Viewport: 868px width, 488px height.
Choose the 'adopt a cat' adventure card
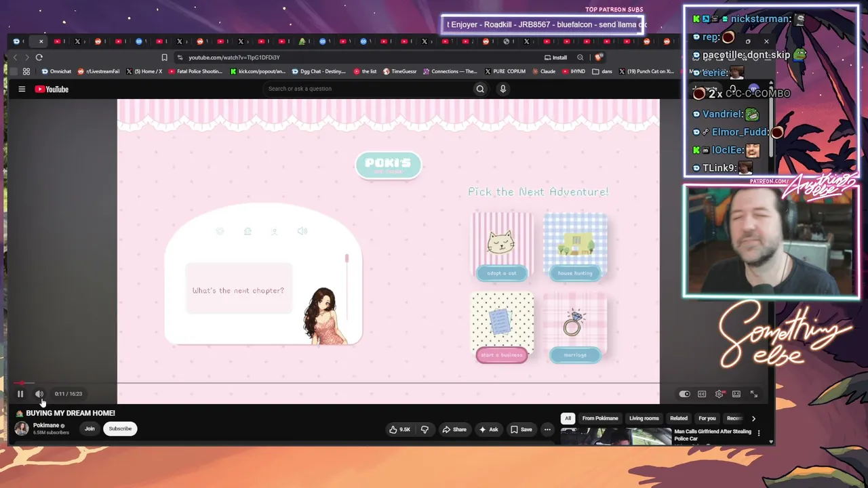[502, 247]
